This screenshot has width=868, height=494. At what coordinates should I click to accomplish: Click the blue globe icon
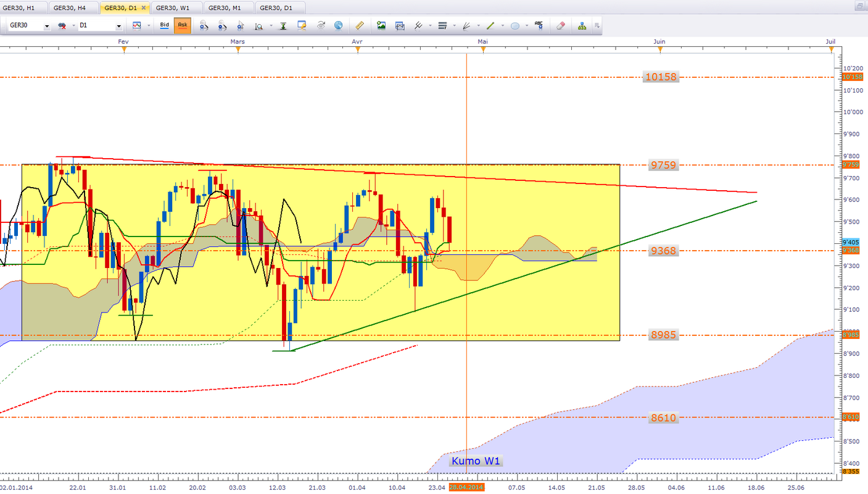point(339,26)
